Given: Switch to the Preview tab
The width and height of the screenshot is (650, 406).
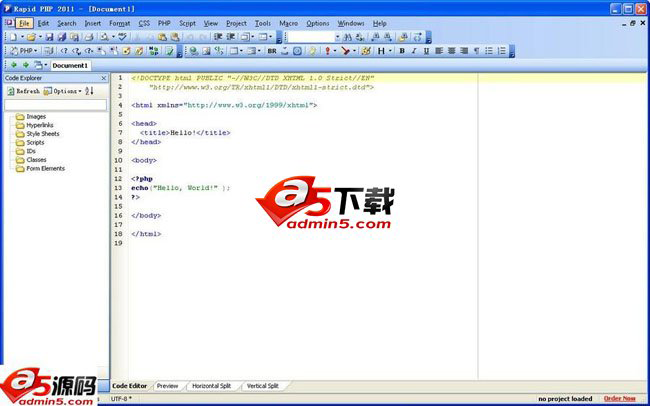Looking at the screenshot, I should [x=167, y=386].
